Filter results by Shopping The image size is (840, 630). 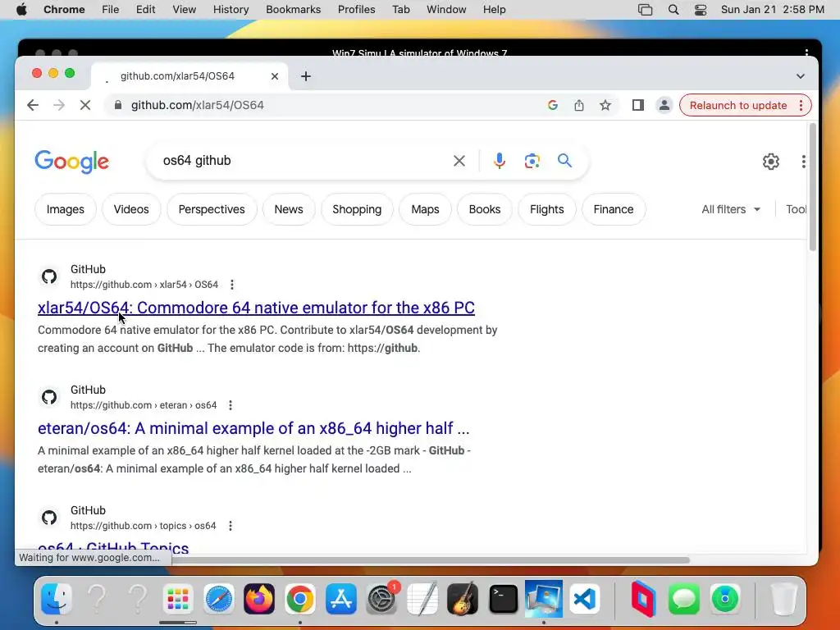pos(357,209)
